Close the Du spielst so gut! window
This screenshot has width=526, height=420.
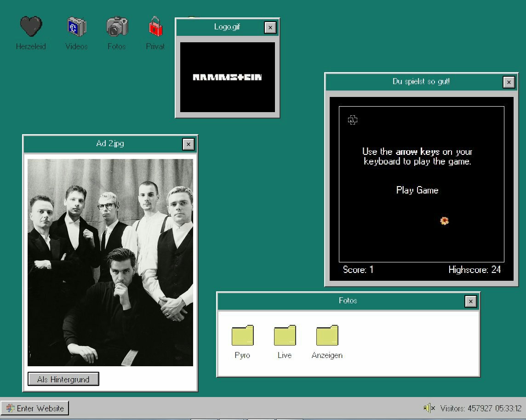509,82
